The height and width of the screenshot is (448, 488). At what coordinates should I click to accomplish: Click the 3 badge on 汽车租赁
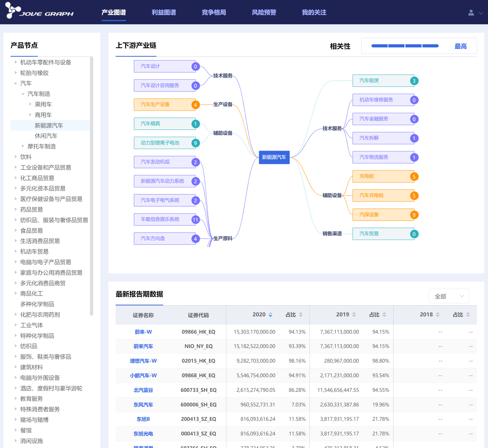tap(414, 81)
